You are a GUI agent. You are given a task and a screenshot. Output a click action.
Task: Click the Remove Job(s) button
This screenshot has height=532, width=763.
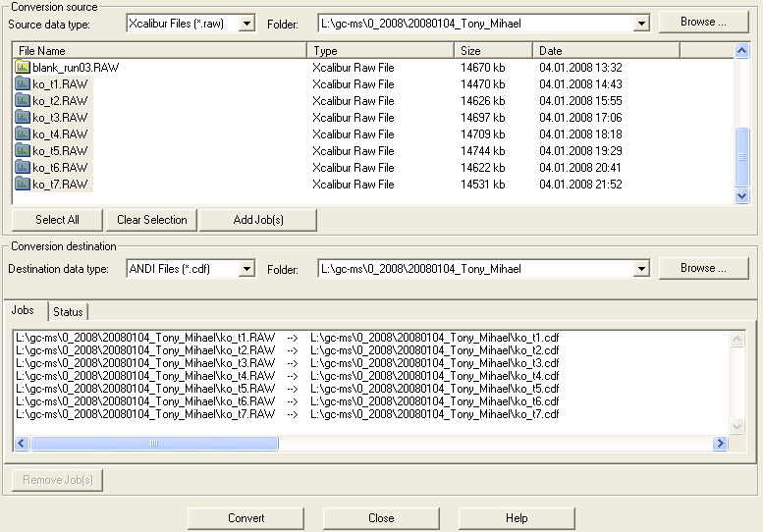(57, 480)
